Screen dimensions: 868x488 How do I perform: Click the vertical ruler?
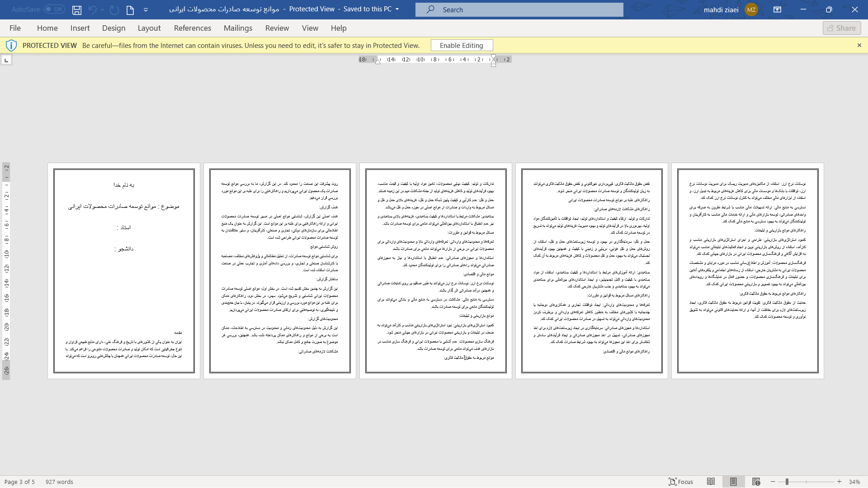point(6,271)
